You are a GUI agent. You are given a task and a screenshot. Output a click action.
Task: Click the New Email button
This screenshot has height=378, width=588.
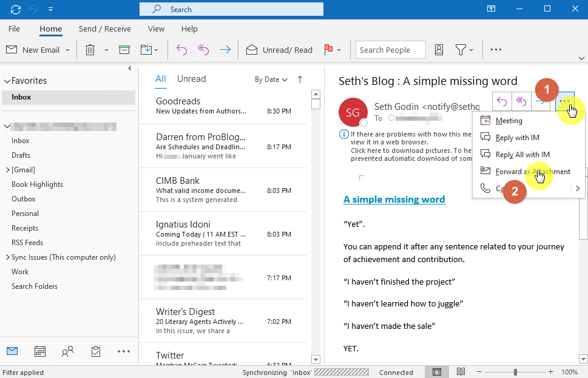tap(33, 50)
